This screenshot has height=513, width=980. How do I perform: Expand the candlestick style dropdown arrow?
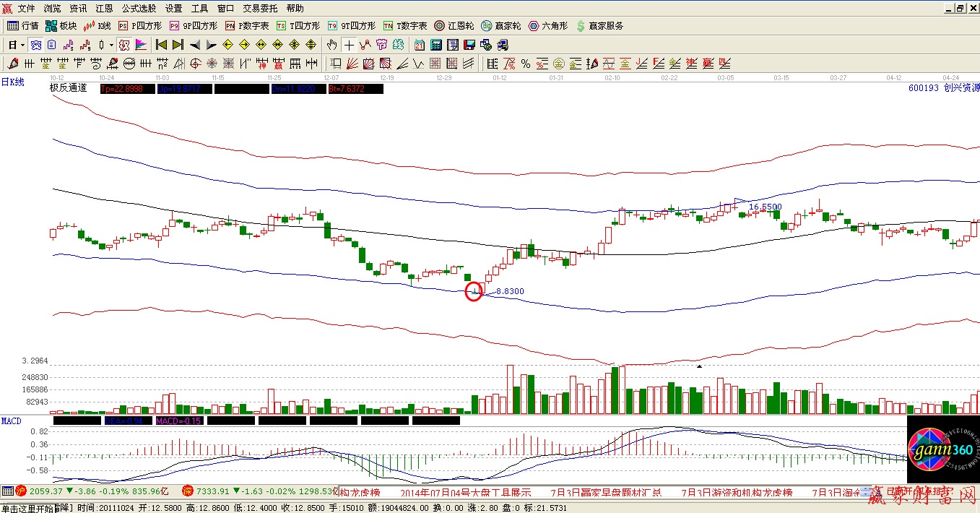(x=111, y=45)
